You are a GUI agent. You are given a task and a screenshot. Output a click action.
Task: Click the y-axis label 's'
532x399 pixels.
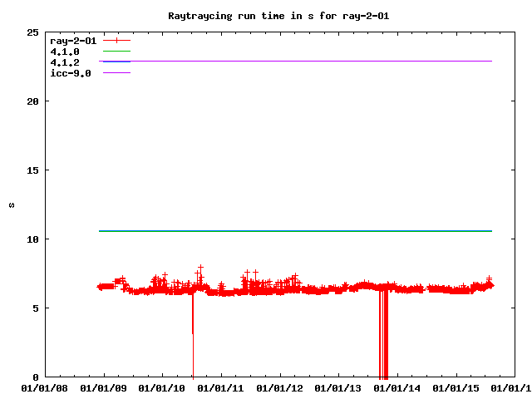coord(12,204)
